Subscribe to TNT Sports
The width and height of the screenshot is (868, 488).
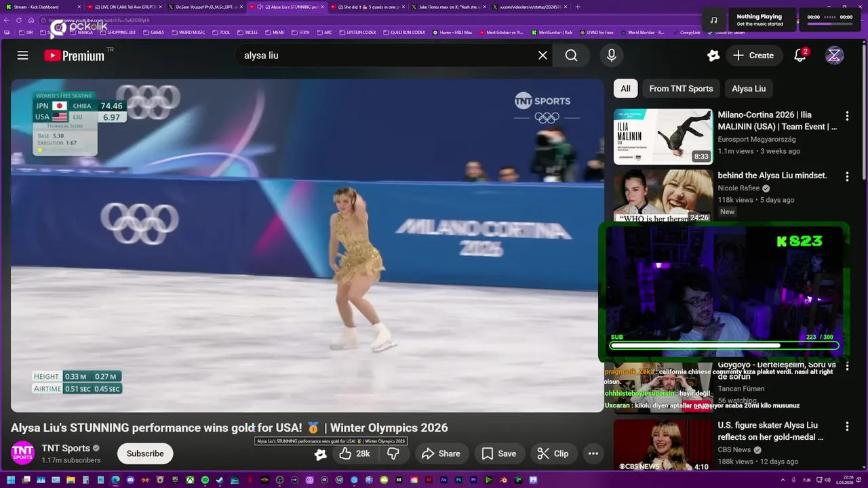[145, 453]
